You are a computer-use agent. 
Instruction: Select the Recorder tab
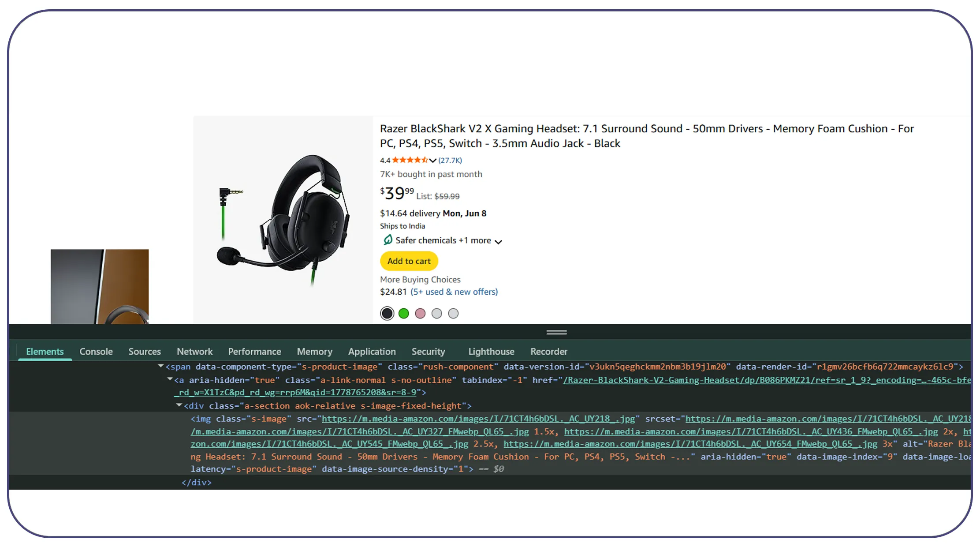[548, 352]
